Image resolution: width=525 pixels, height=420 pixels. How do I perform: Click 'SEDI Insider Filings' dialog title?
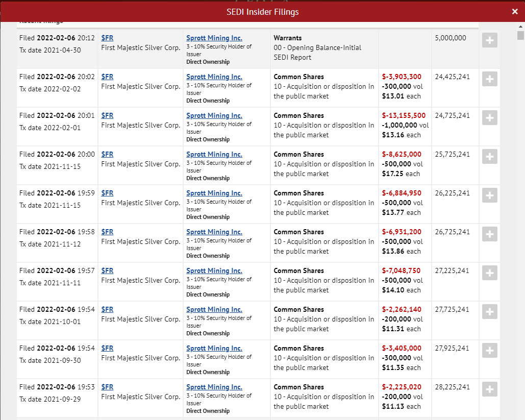pyautogui.click(x=262, y=12)
